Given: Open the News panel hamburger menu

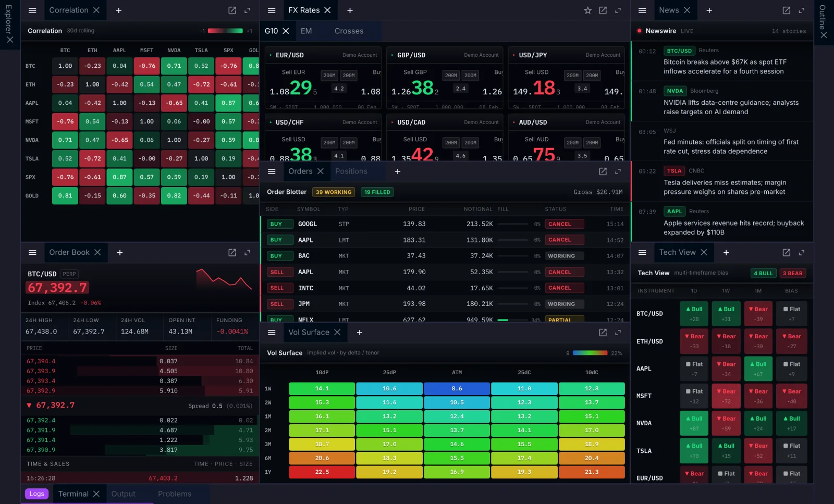Looking at the screenshot, I should pos(642,10).
